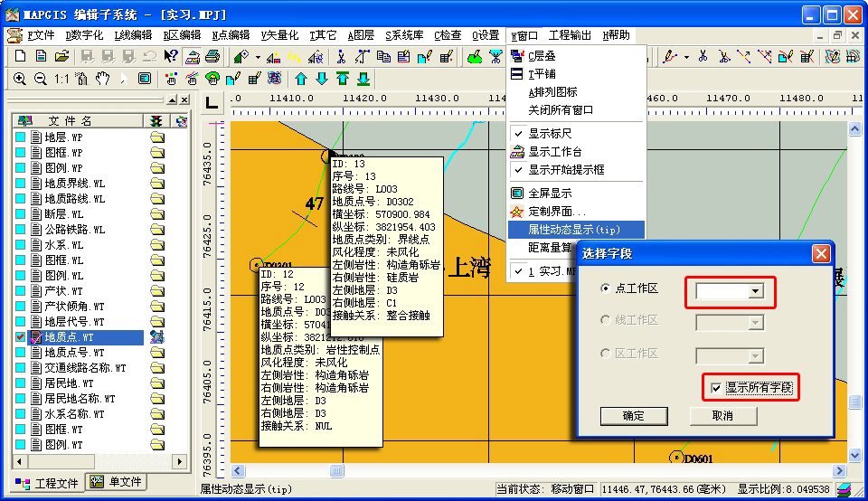Click the file list scroll-right arrow
The width and height of the screenshot is (868, 501).
click(x=179, y=460)
